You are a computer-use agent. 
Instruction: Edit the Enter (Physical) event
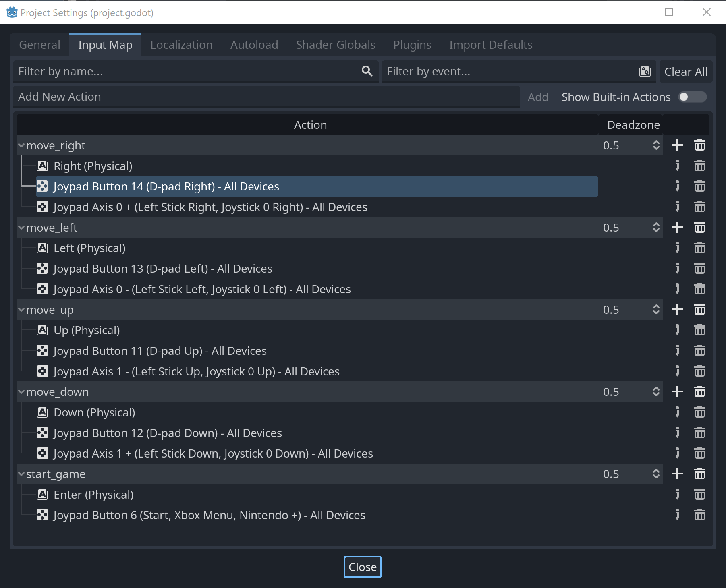point(677,495)
